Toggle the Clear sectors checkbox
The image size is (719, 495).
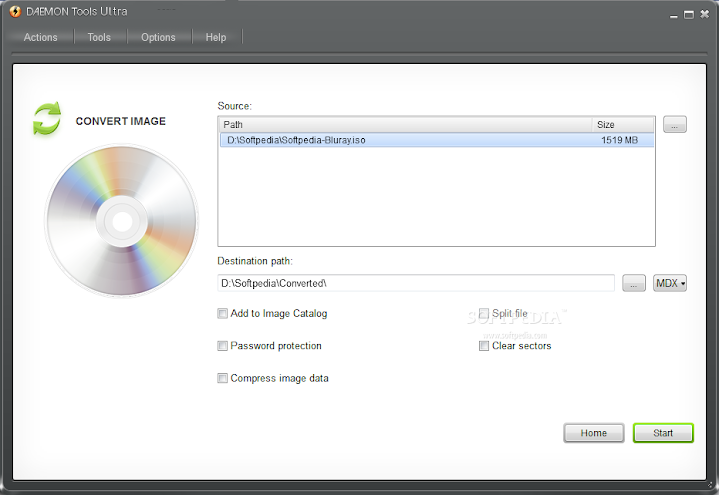(x=484, y=345)
